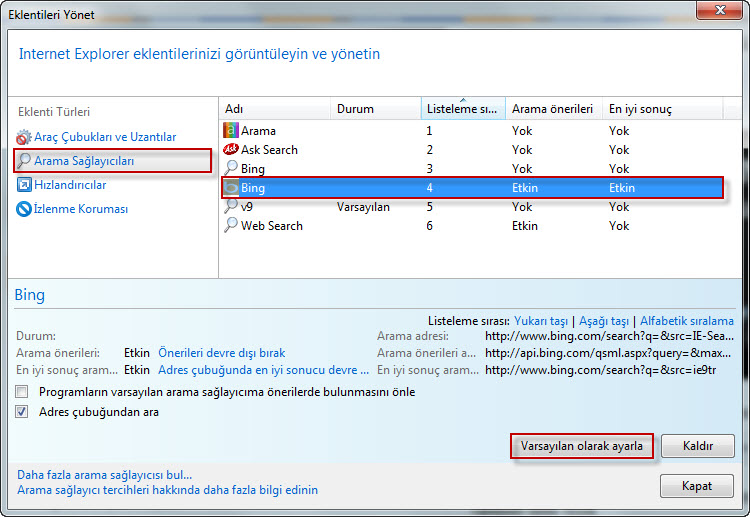Uncheck 'Adres çubuğundan ara' checkbox
Image resolution: width=750 pixels, height=517 pixels.
(22, 411)
